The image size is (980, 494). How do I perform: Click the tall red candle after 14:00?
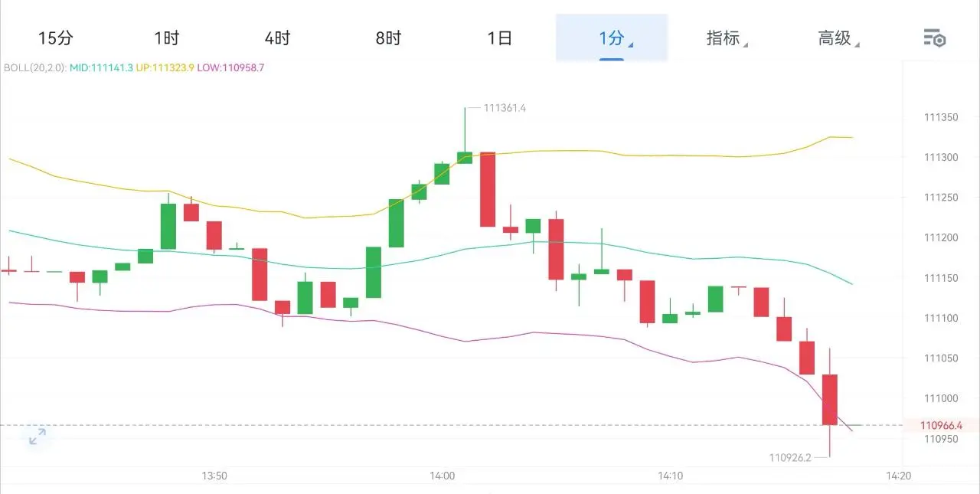tap(488, 189)
